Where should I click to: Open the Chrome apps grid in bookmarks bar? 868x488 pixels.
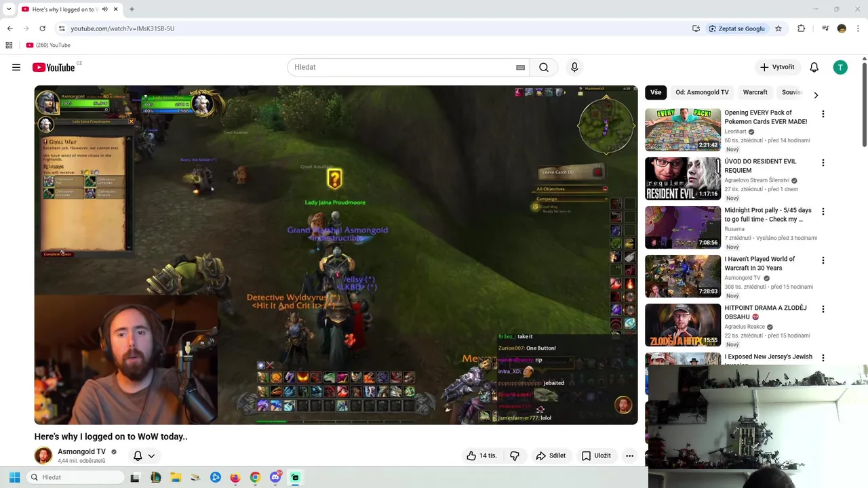coord(9,45)
